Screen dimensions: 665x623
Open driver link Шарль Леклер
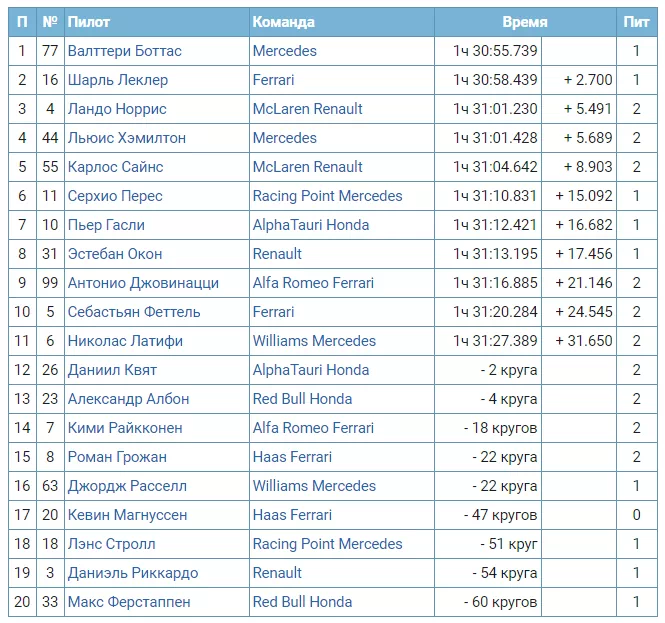click(118, 80)
